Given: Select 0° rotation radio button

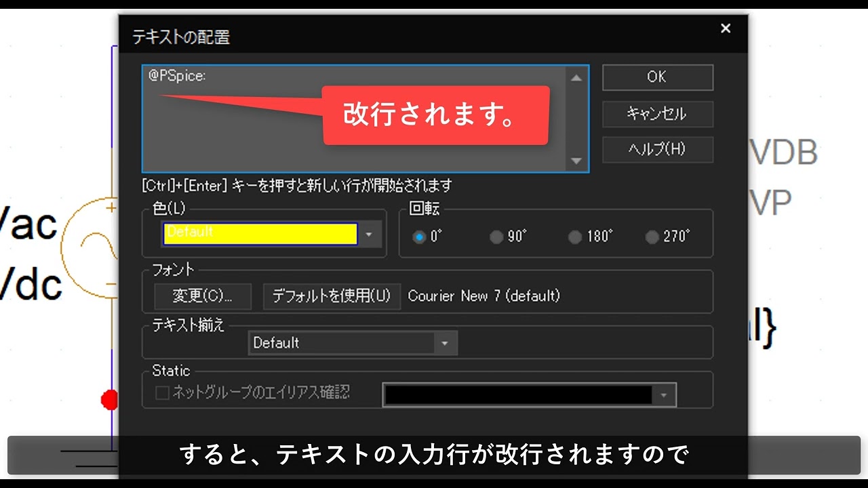Looking at the screenshot, I should point(419,237).
